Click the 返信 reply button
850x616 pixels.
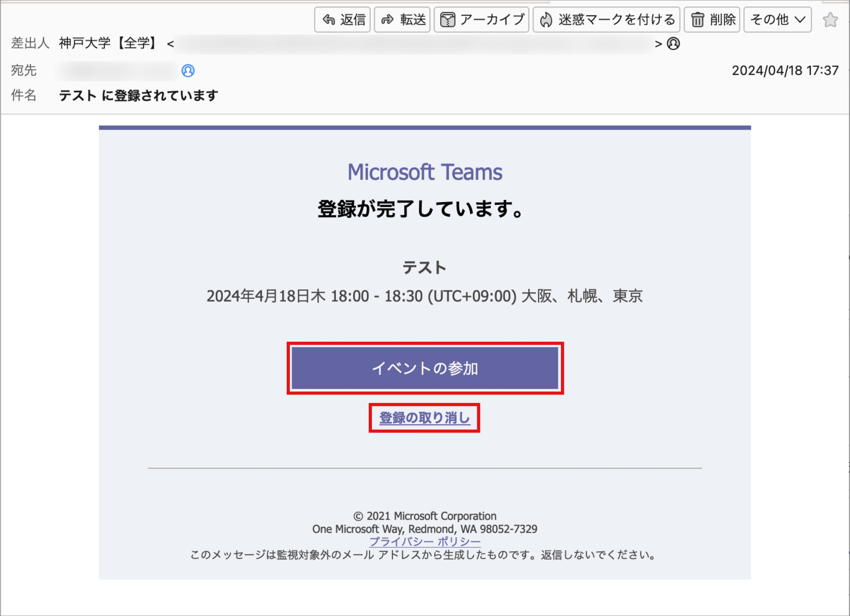[342, 20]
